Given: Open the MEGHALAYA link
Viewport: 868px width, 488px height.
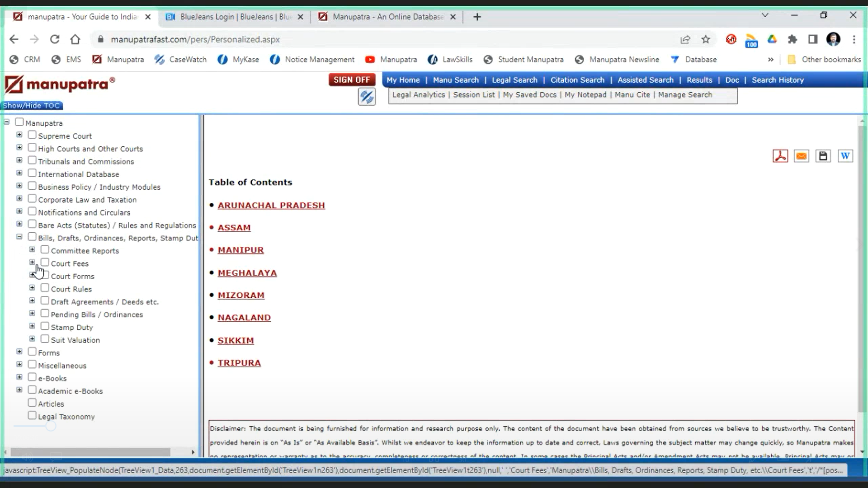Looking at the screenshot, I should pos(247,273).
